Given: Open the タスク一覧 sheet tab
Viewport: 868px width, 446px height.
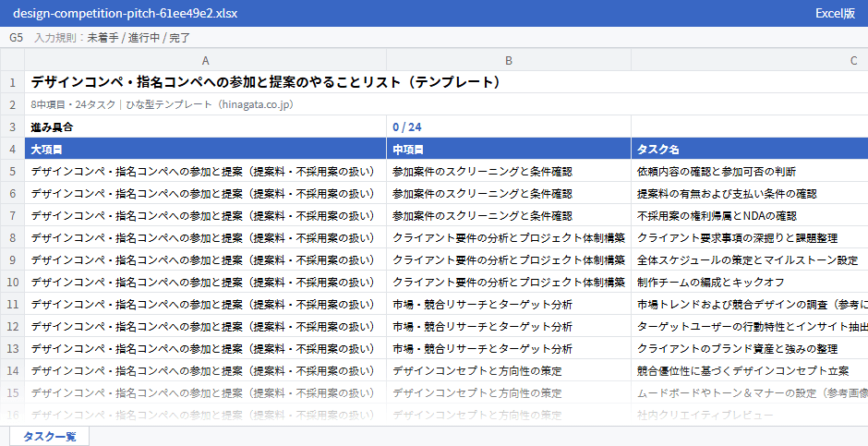Looking at the screenshot, I should [49, 436].
